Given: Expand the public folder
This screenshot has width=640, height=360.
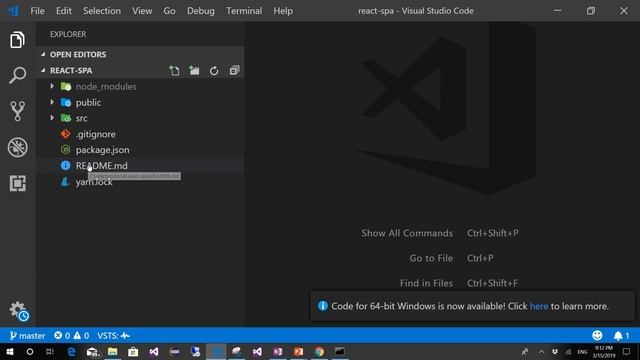Looking at the screenshot, I should coord(52,102).
